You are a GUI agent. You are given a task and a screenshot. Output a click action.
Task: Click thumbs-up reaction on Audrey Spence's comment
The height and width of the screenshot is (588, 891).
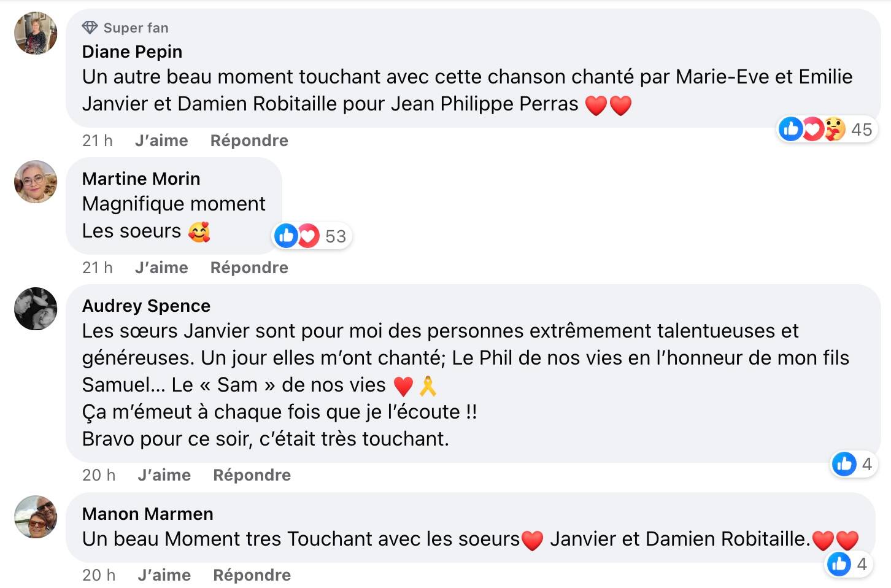point(844,464)
